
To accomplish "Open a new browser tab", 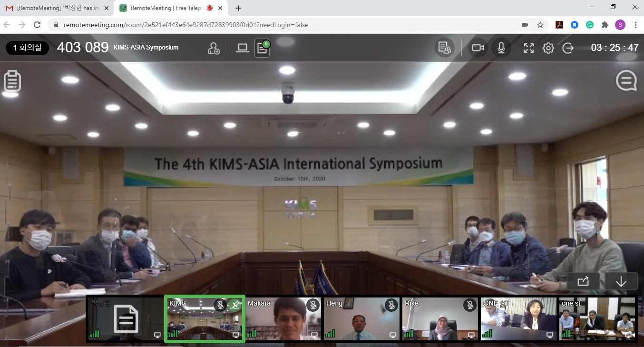I will [238, 8].
